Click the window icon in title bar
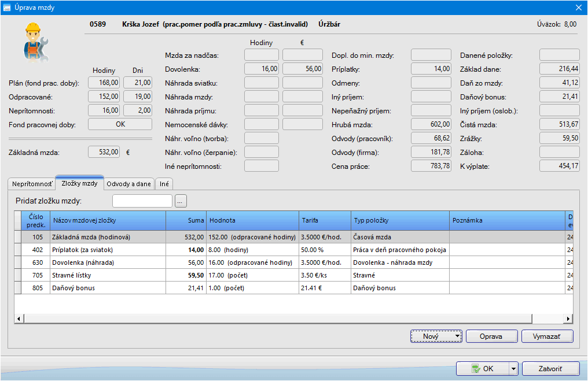The image size is (588, 381). click(x=8, y=8)
